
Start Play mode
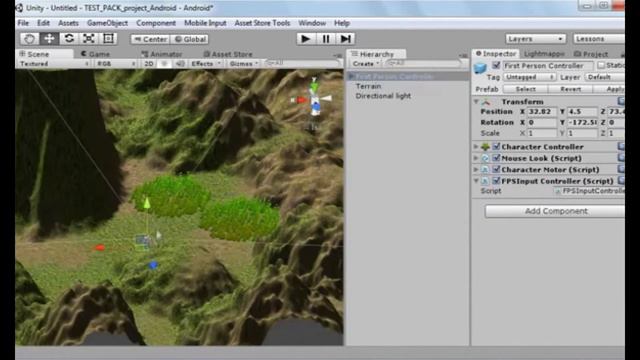[305, 39]
